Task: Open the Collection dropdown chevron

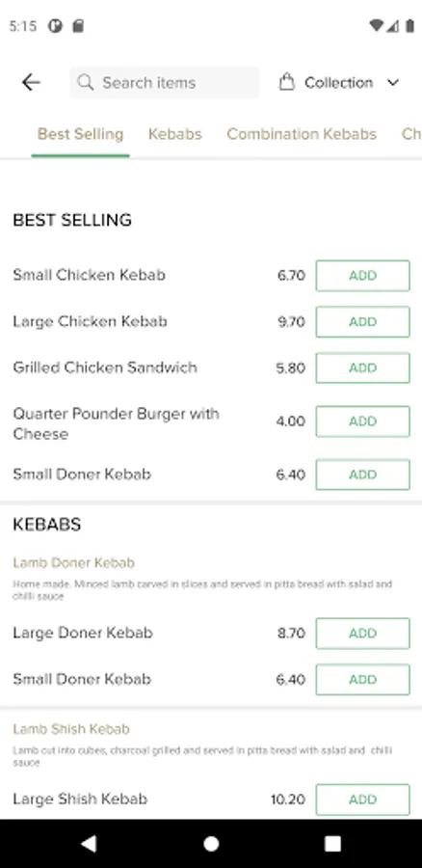Action: (393, 83)
